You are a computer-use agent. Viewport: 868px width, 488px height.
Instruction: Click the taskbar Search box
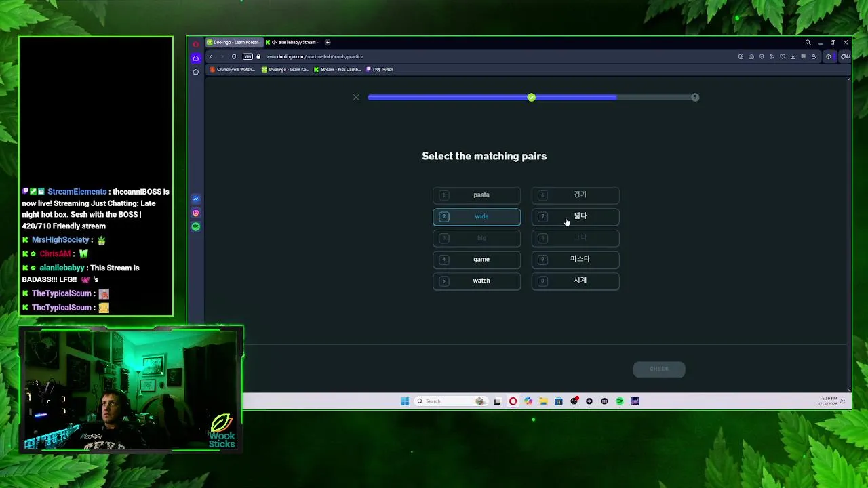pyautogui.click(x=450, y=401)
